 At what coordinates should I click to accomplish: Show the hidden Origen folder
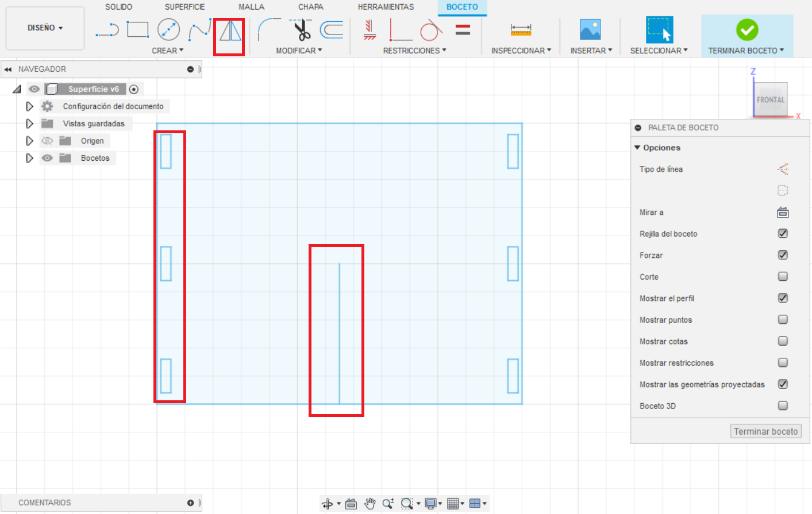47,141
